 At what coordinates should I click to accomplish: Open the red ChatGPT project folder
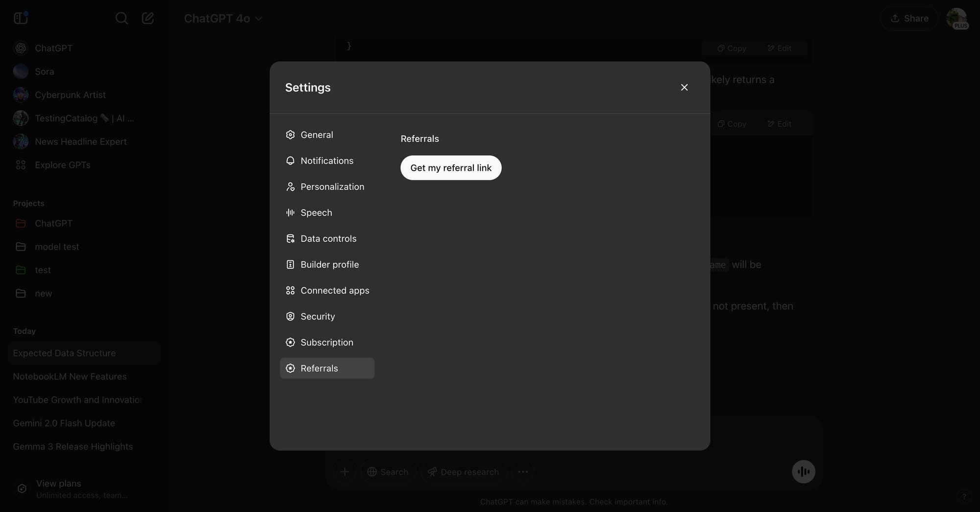coord(84,224)
